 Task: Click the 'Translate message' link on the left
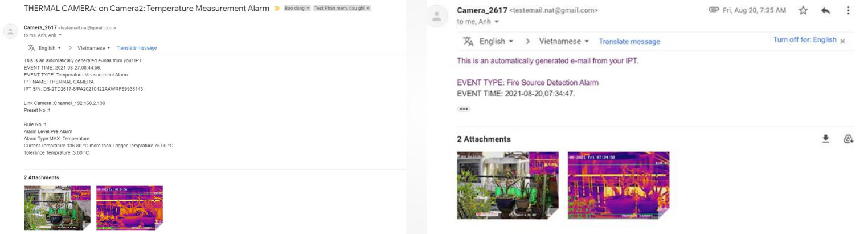point(137,48)
